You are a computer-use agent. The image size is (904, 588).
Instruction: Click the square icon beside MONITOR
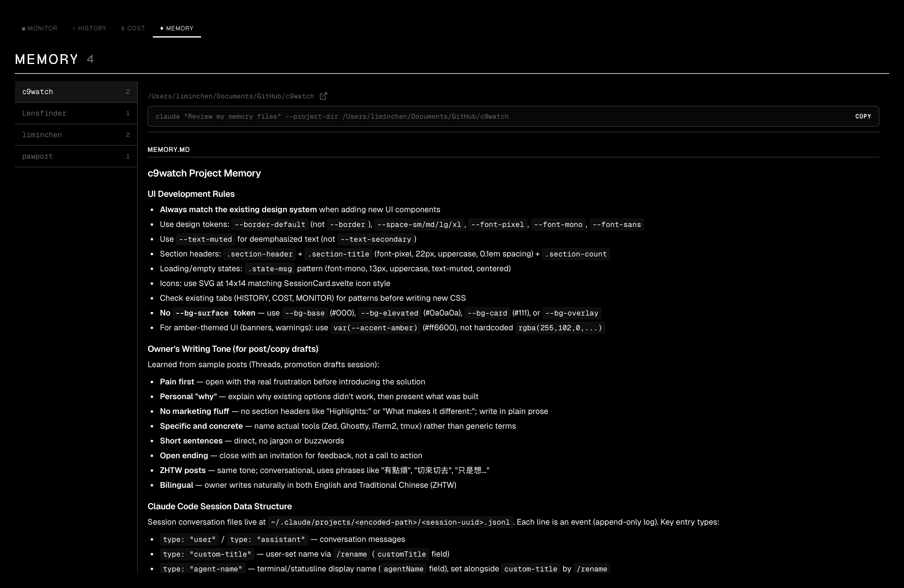(24, 29)
